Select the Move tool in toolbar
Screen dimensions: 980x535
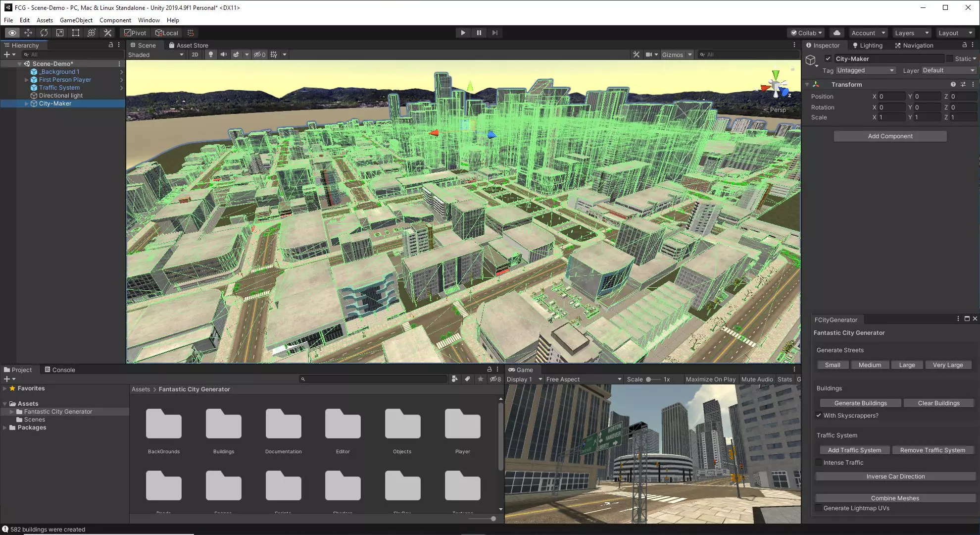[x=28, y=33]
